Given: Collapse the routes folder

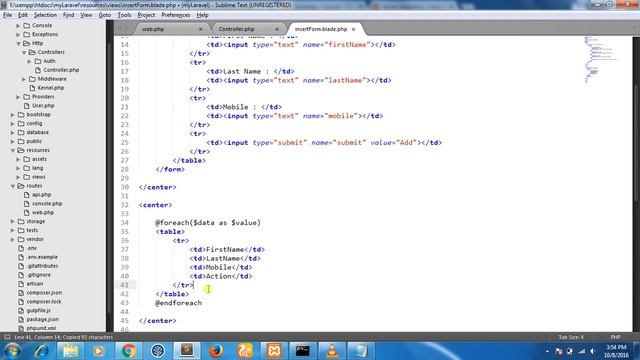Looking at the screenshot, I should pos(12,186).
